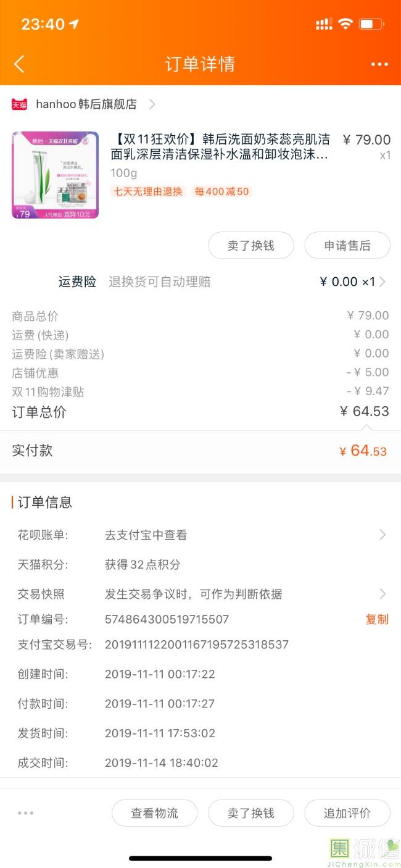This screenshot has height=868, width=401.
Task: Tap upper 卖了换钱 button
Action: (250, 246)
